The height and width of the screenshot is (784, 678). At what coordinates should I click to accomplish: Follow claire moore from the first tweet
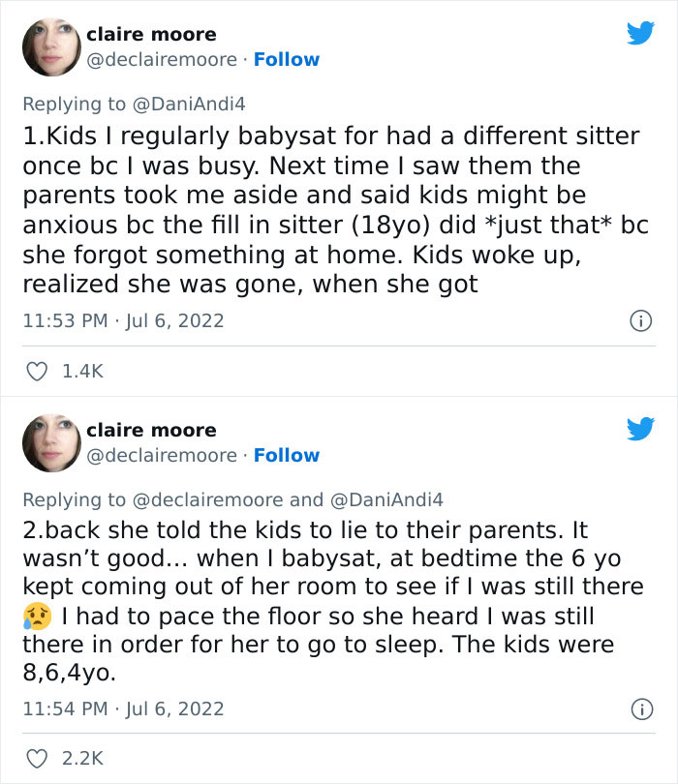[x=285, y=59]
